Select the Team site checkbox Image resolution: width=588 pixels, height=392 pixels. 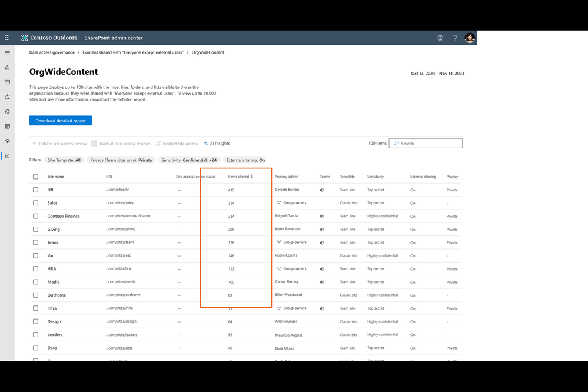[x=36, y=242]
